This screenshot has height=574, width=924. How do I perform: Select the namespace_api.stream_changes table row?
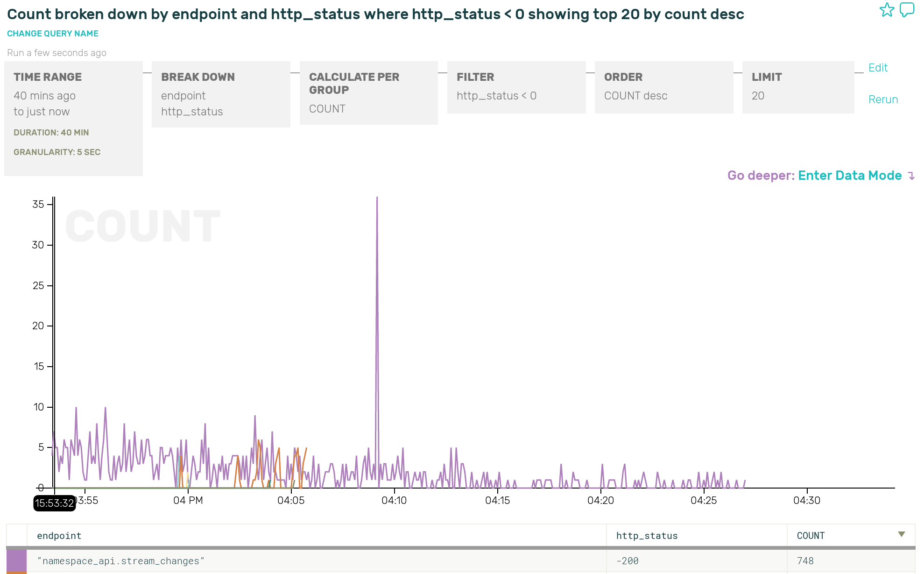(x=317, y=561)
